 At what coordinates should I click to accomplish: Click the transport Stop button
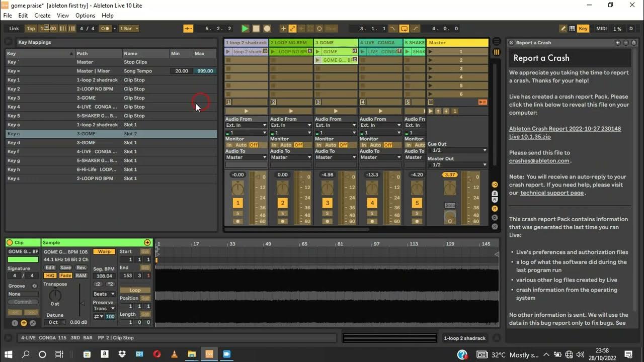[256, 29]
